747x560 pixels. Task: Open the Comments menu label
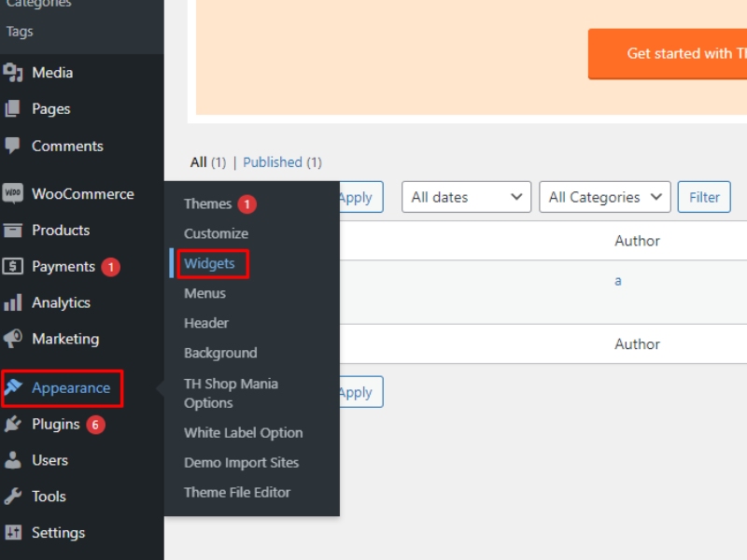click(67, 146)
